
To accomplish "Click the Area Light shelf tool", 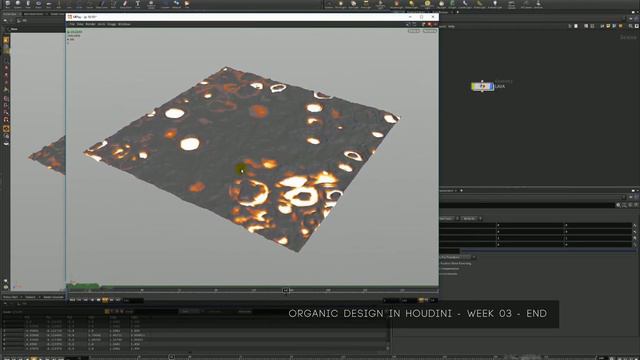I will coord(366,4).
